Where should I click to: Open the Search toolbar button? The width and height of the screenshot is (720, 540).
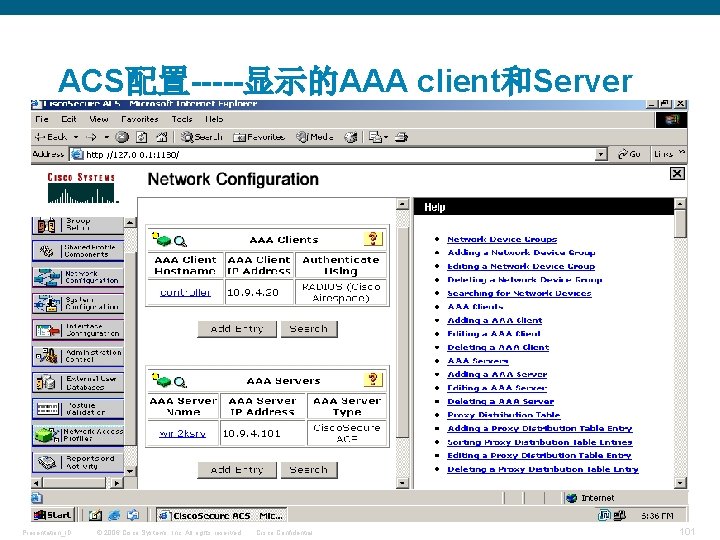coord(202,137)
